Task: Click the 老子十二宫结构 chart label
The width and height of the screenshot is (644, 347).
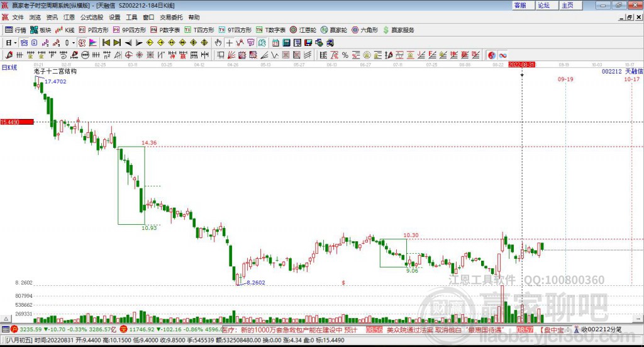Action: tap(55, 71)
